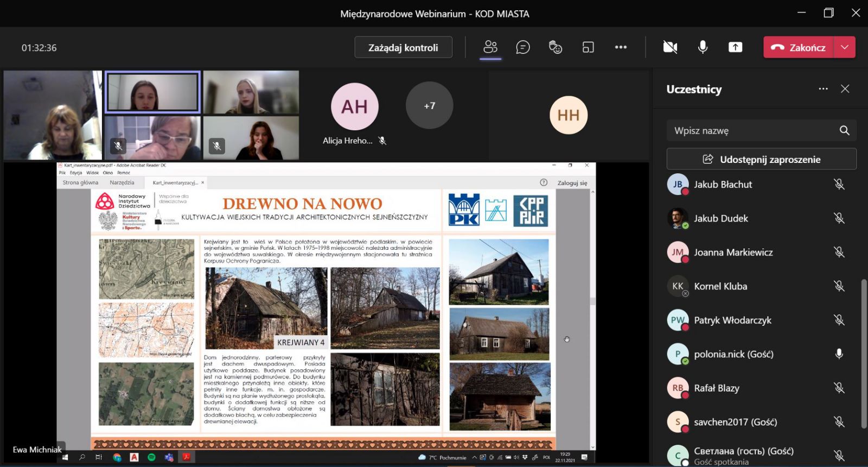The image size is (868, 467).
Task: Toggle the camera on
Action: (670, 47)
